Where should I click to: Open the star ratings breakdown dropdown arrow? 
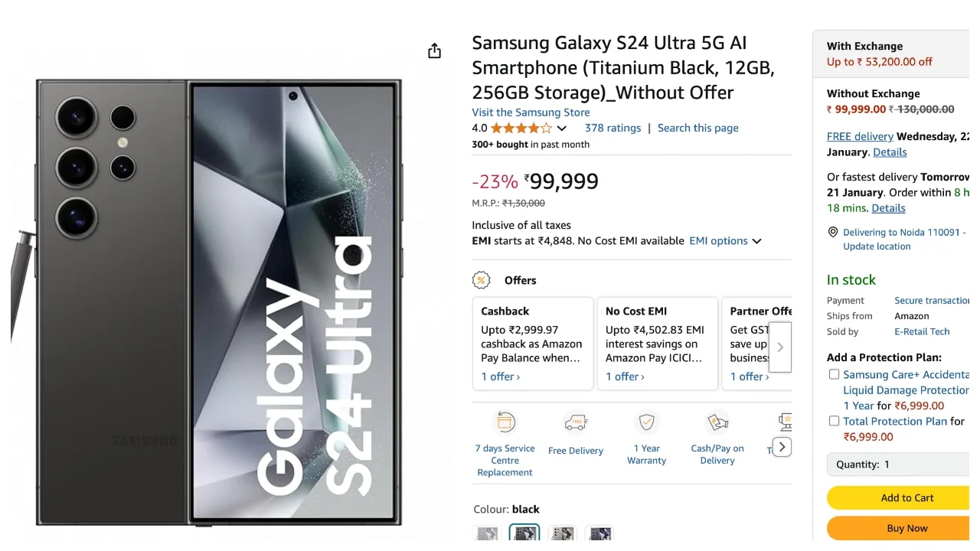(x=562, y=129)
